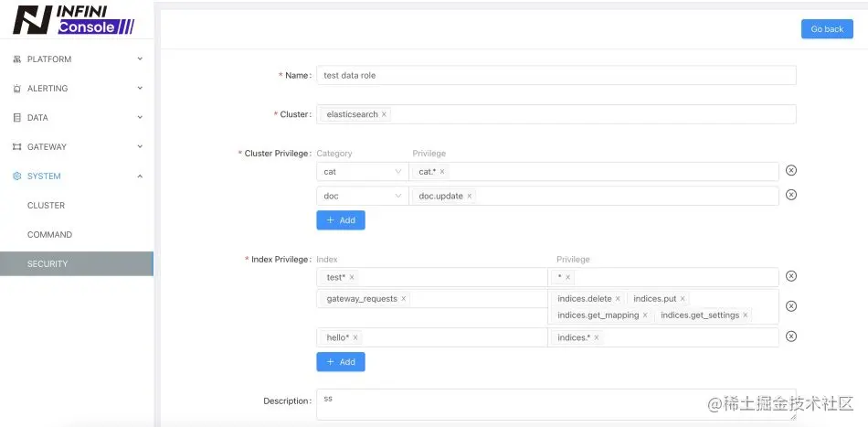Remove the indices.delete tag
Viewport: 868px width, 427px height.
(x=618, y=298)
